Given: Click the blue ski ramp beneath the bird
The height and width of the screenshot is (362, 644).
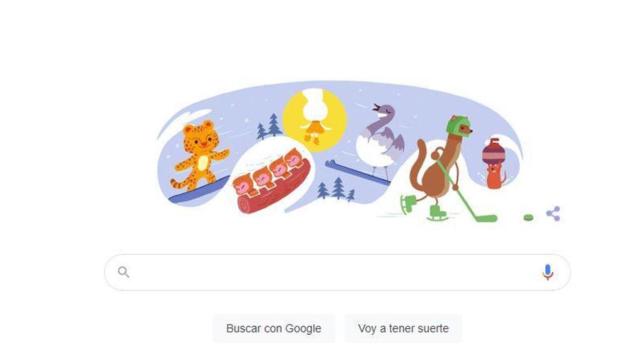Looking at the screenshot, I should 358,173.
